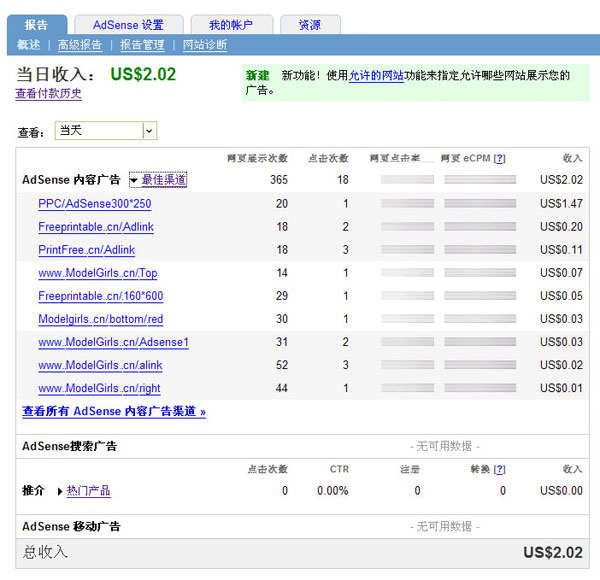Select the 高级报告 submenu item
600x580 pixels.
pyautogui.click(x=80, y=45)
